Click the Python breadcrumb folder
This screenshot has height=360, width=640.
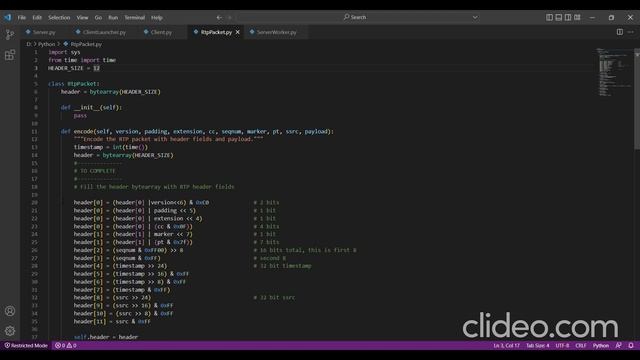47,44
